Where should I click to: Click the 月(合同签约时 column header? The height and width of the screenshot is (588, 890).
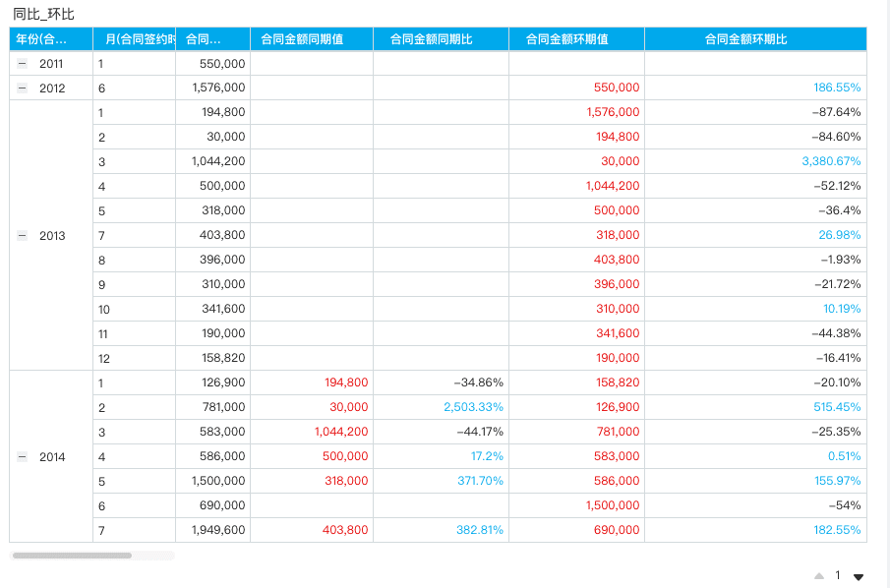pos(135,39)
